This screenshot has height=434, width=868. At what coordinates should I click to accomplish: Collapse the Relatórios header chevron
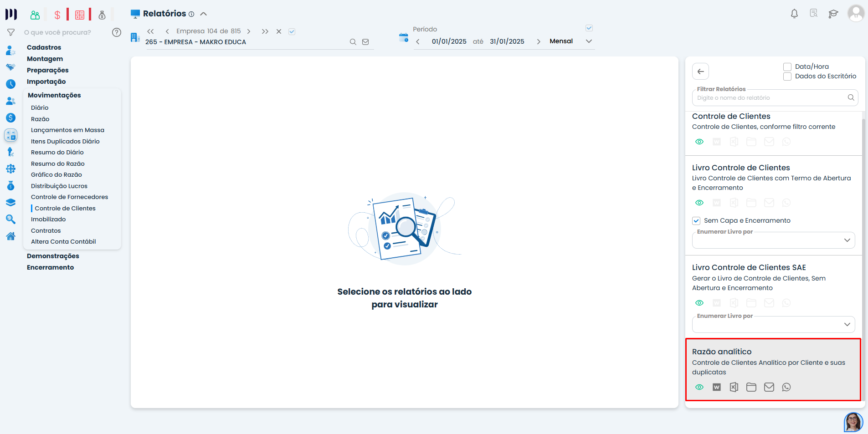[x=204, y=14]
